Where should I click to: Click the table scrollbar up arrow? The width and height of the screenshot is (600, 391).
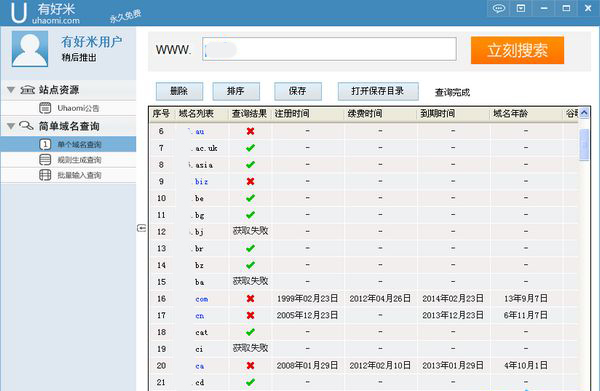pos(584,113)
